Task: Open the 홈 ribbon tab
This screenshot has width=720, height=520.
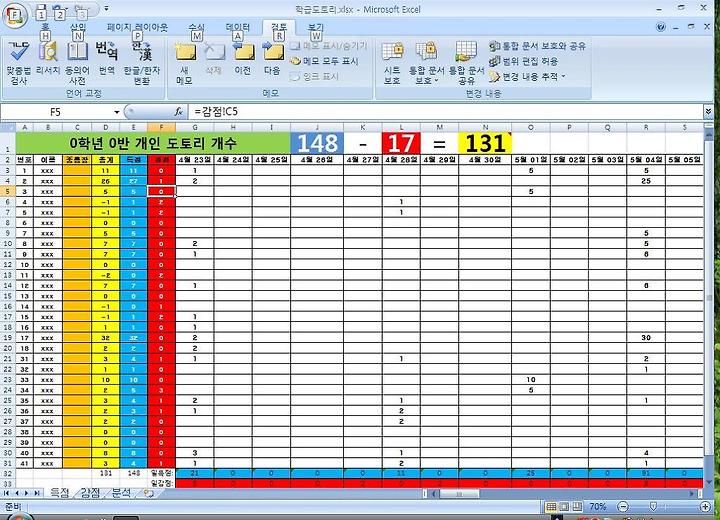Action: (x=45, y=28)
